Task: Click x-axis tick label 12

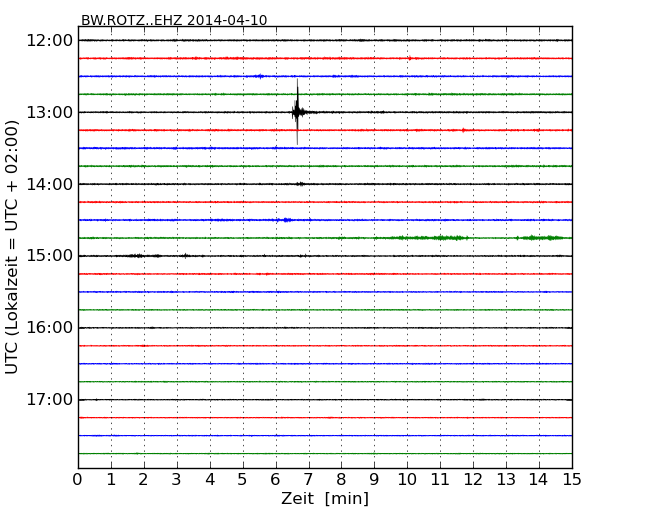Action: pos(473,480)
